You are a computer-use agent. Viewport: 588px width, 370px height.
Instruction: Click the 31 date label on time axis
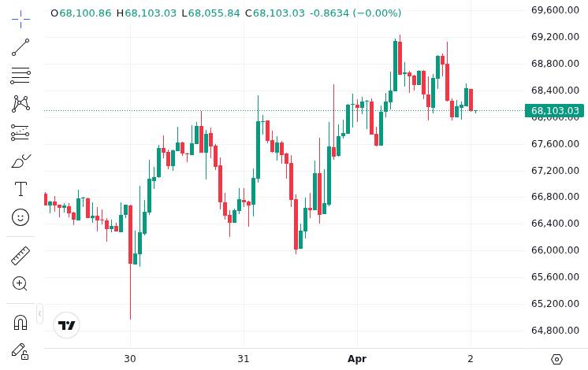[x=244, y=359]
